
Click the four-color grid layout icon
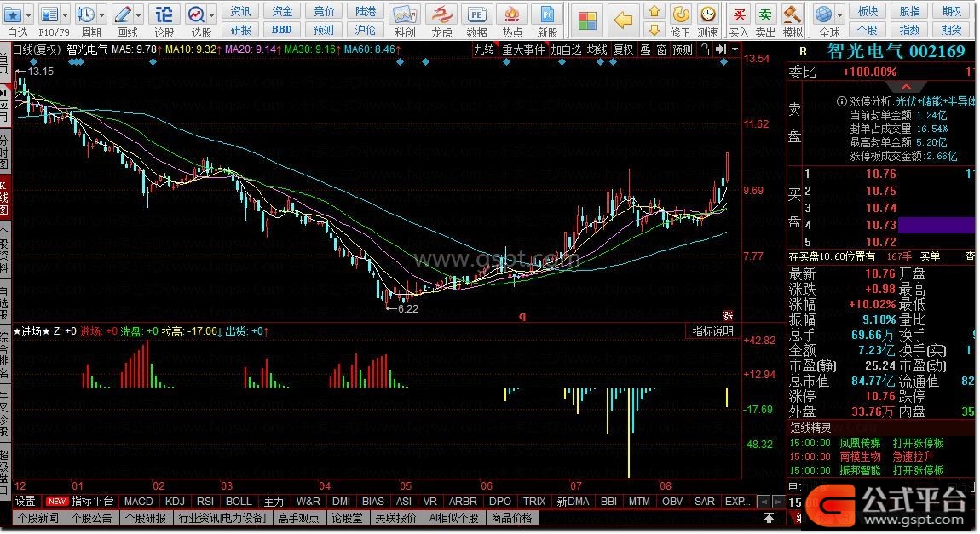[587, 20]
